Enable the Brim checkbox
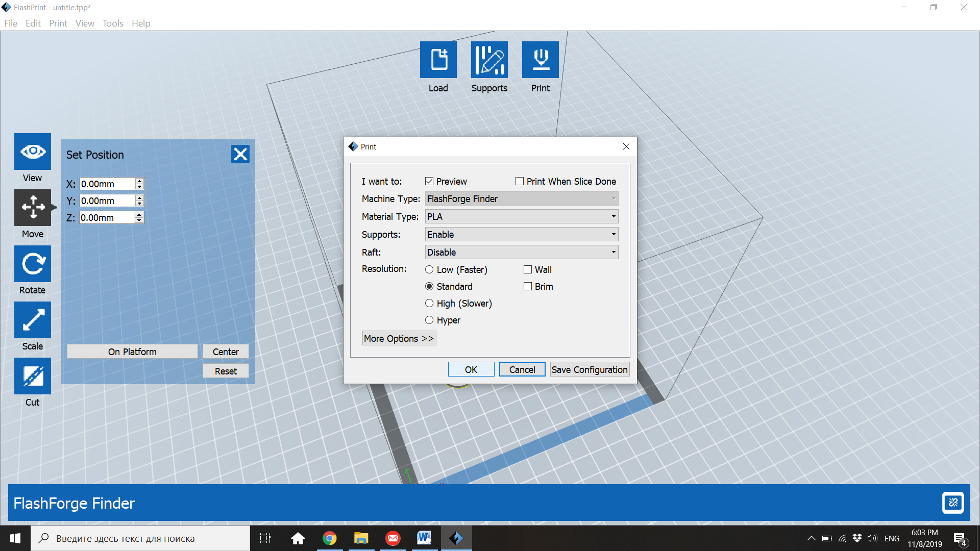 pos(528,286)
